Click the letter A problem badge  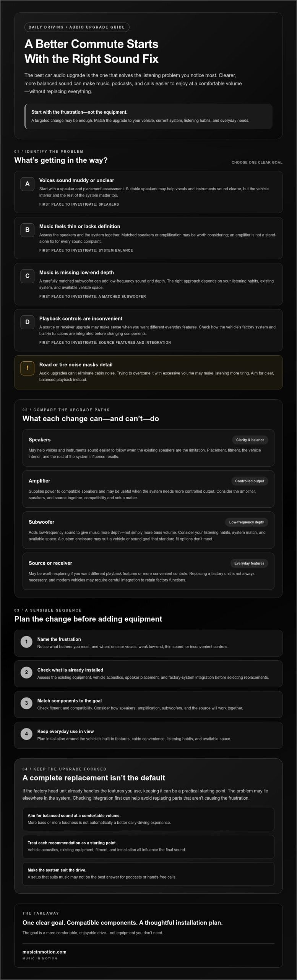[27, 184]
